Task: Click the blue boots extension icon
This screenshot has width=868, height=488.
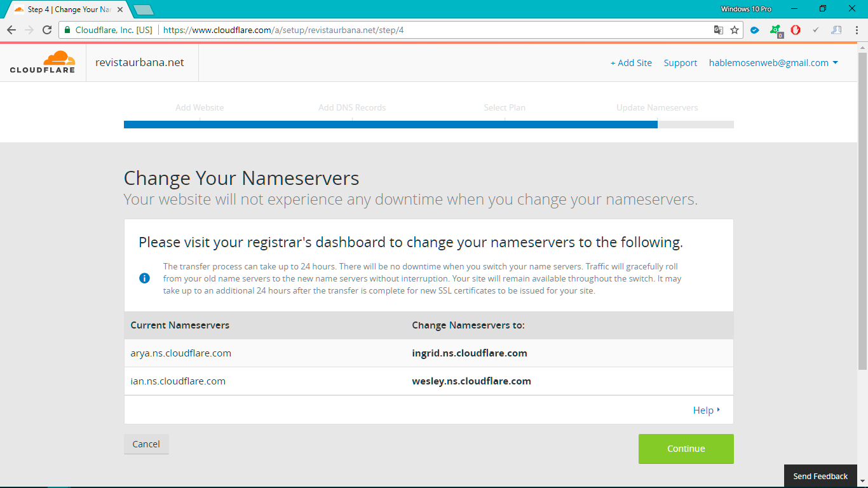Action: [x=836, y=30]
